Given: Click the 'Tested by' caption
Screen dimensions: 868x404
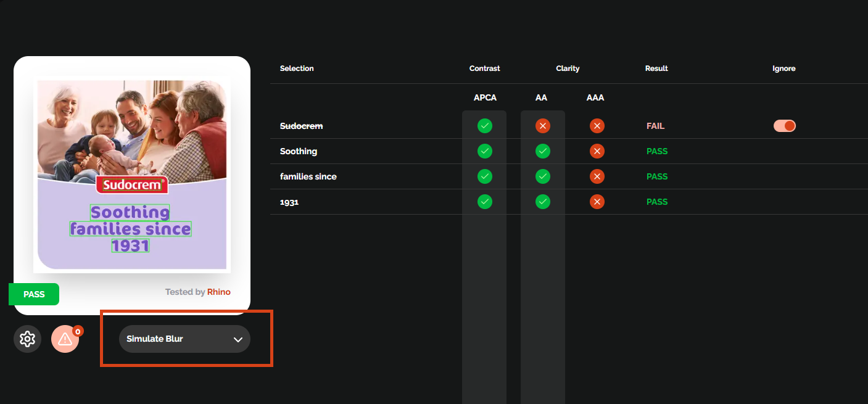Looking at the screenshot, I should tap(185, 292).
